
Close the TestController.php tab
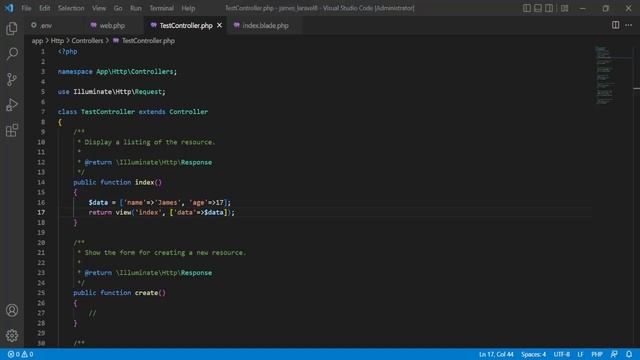click(x=220, y=25)
